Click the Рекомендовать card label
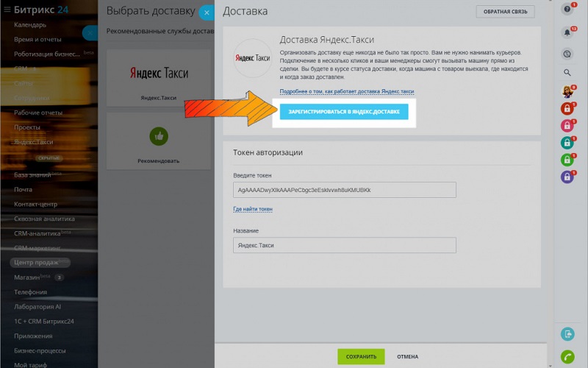Viewport: 588px width, 368px height. [159, 160]
